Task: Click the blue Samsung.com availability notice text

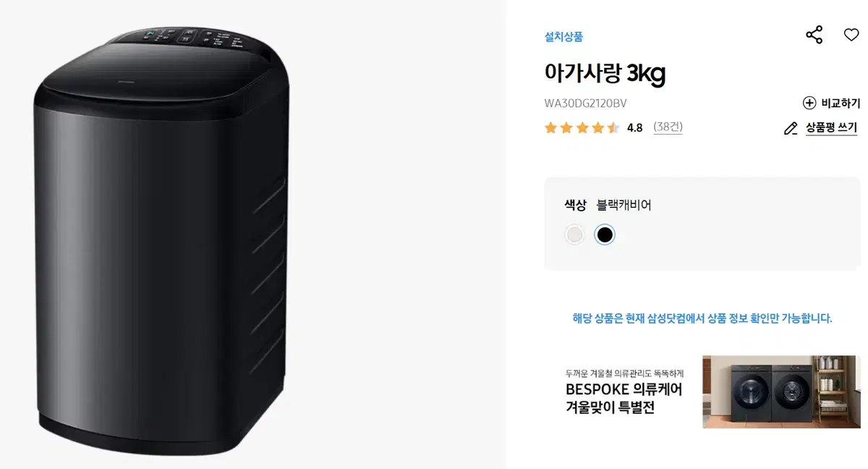Action: tap(702, 318)
